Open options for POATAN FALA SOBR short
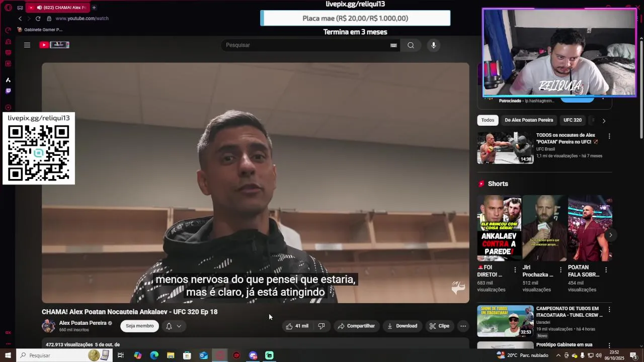Viewport: 644px width, 362px height. pos(606,270)
